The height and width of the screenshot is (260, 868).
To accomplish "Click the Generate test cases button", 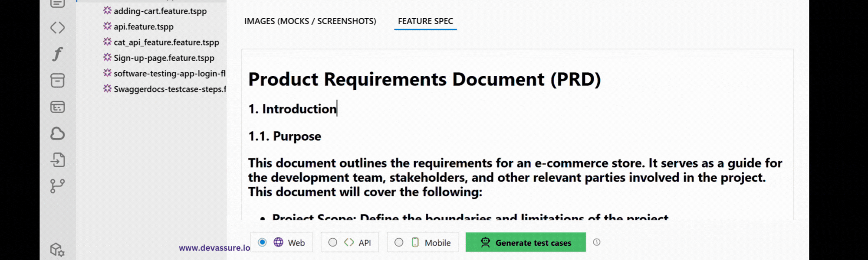I will click(x=526, y=242).
